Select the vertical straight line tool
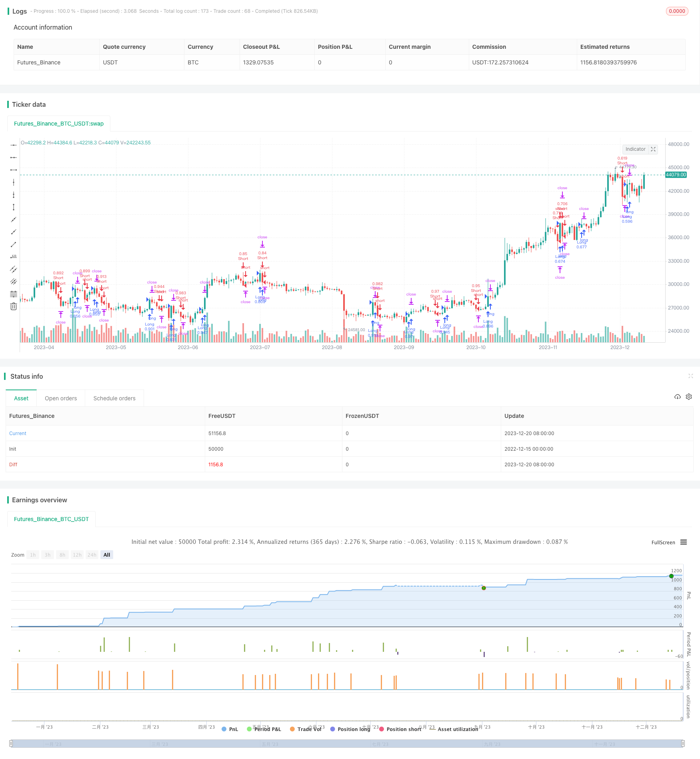The height and width of the screenshot is (759, 700). pos(14,182)
